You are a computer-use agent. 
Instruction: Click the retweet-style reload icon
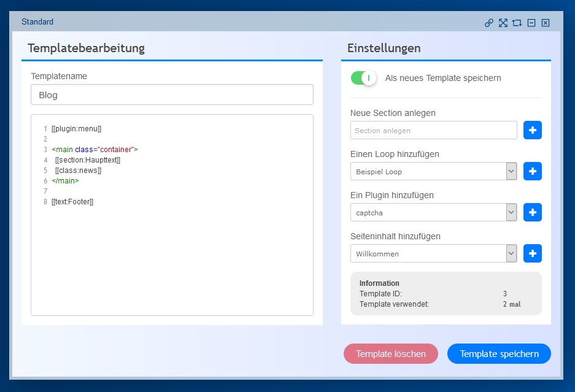517,23
